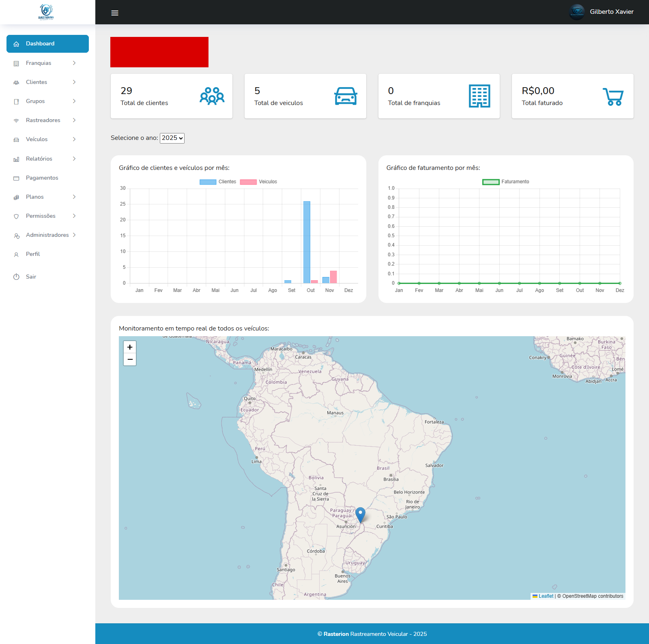Click the shopping cart icon
Screen dimensions: 649x644
(x=613, y=97)
